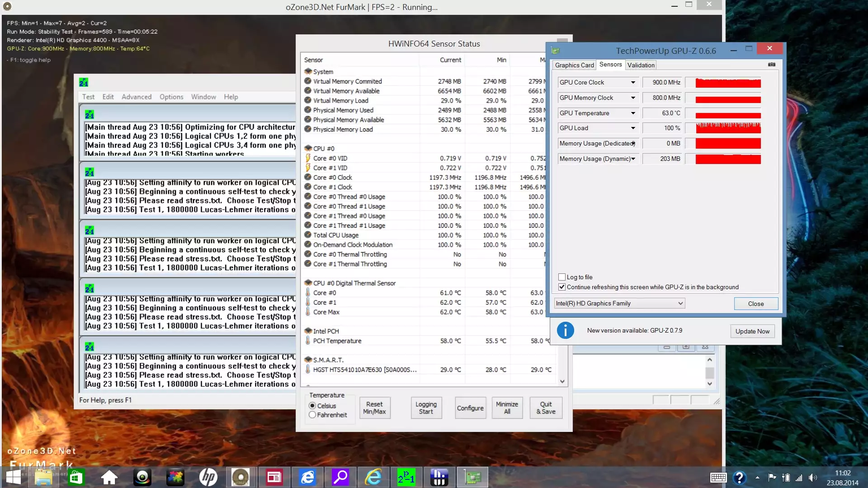This screenshot has width=868, height=488.
Task: Click the Logging Start button
Action: (x=426, y=408)
